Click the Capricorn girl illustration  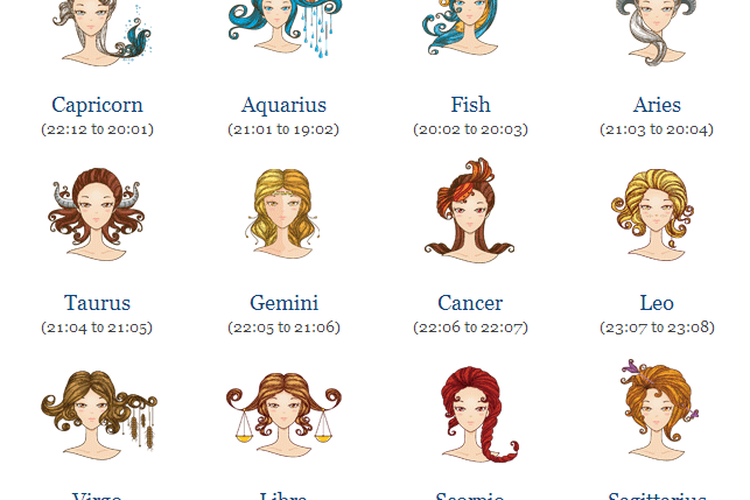101,33
